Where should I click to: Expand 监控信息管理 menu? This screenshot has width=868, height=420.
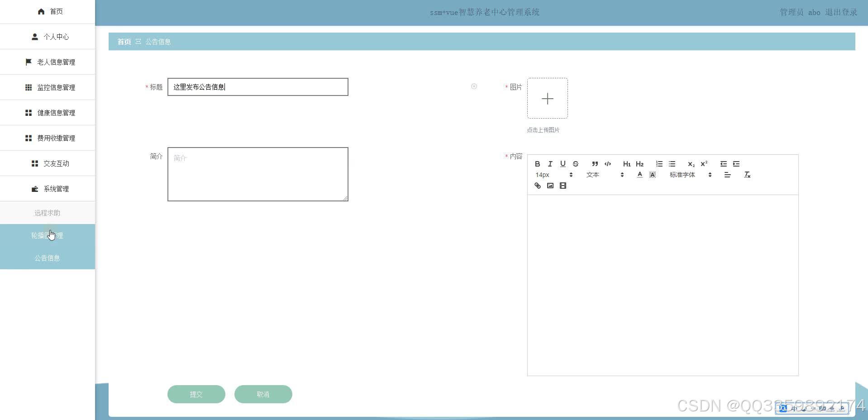point(48,87)
